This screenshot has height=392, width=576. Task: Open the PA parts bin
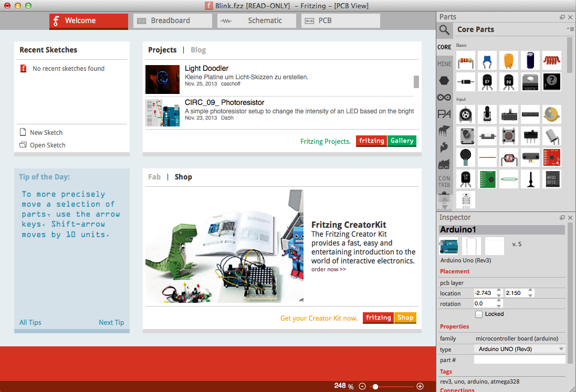(444, 114)
